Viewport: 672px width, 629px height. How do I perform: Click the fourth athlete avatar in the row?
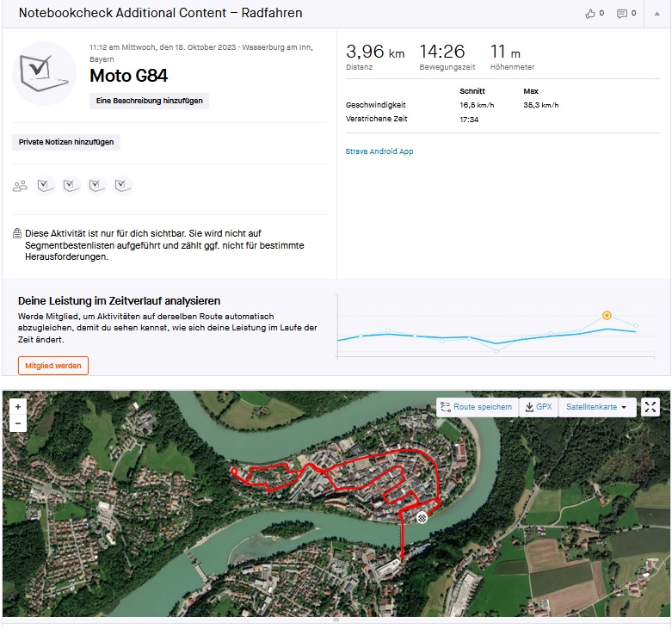pyautogui.click(x=122, y=186)
